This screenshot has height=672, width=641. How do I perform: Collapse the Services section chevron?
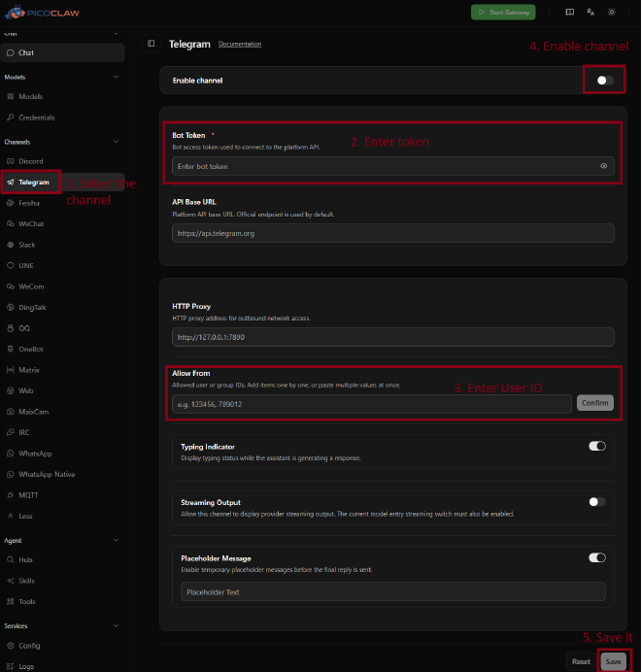(117, 625)
